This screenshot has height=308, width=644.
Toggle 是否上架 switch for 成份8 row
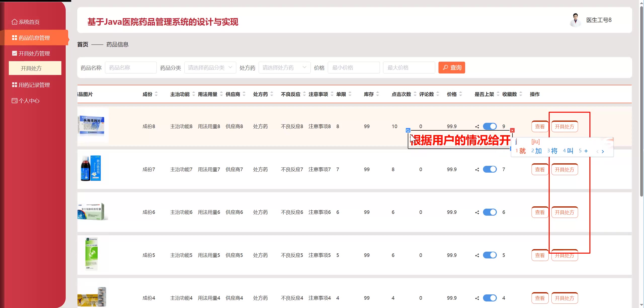pos(490,126)
